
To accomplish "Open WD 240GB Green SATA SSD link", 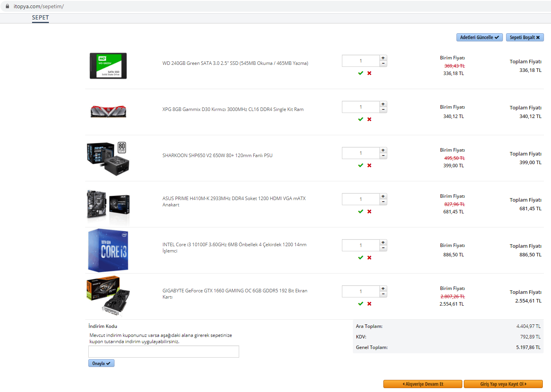I will click(235, 63).
